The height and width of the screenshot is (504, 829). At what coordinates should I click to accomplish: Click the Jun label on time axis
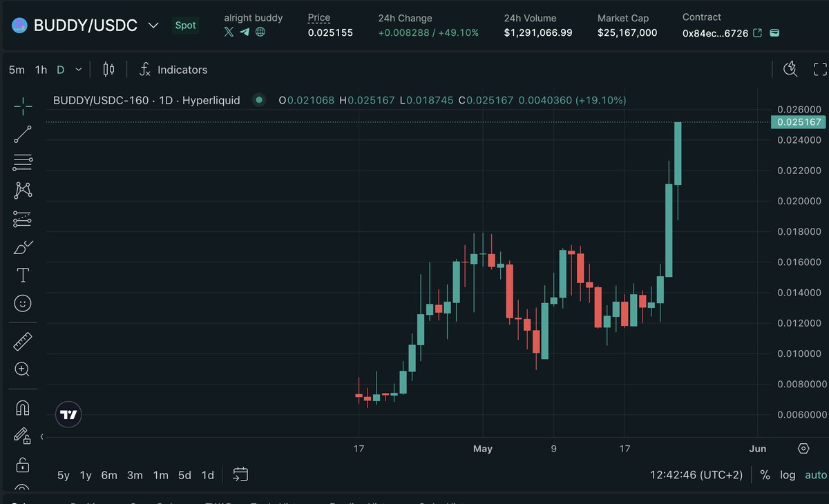[x=758, y=449]
